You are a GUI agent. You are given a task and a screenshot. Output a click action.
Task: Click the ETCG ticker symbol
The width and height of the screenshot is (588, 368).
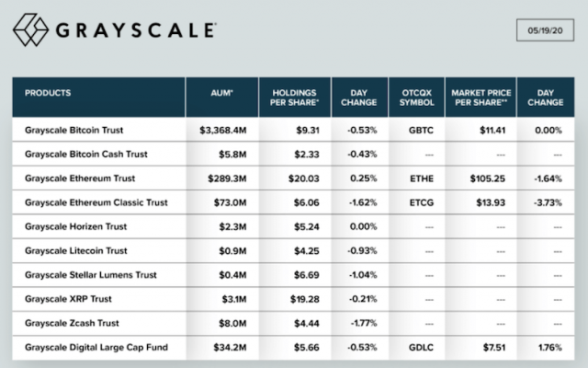pyautogui.click(x=419, y=201)
